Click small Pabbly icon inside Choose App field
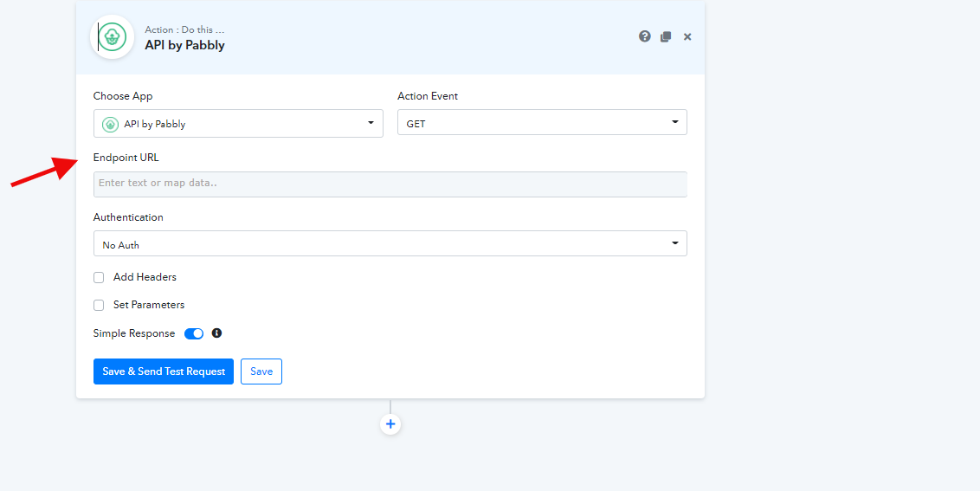Screen dimensions: 980x491 pyautogui.click(x=110, y=124)
